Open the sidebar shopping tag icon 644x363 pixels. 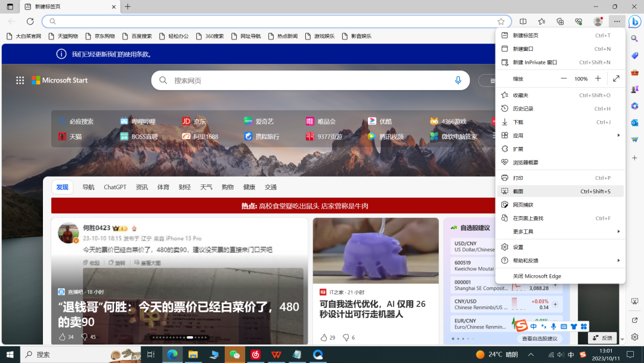tap(634, 56)
